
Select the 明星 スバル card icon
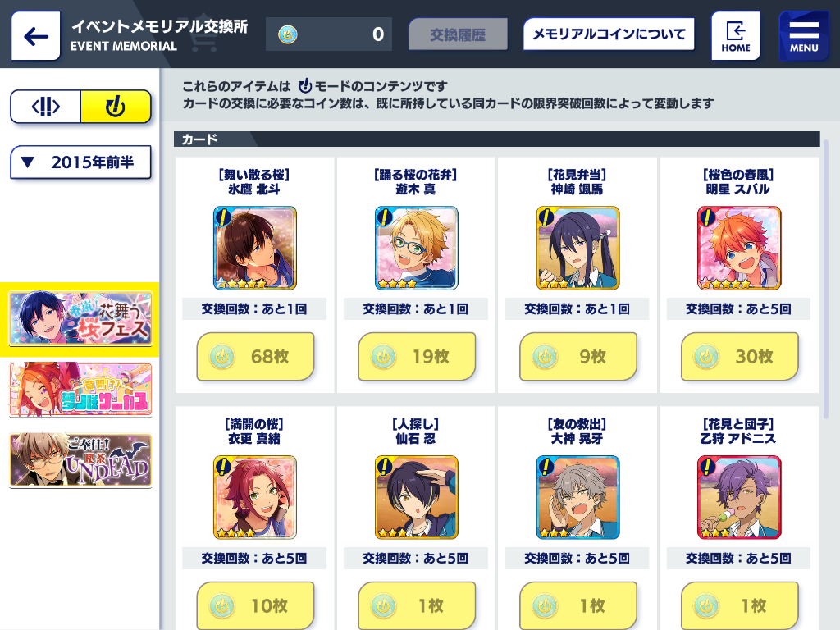point(739,248)
